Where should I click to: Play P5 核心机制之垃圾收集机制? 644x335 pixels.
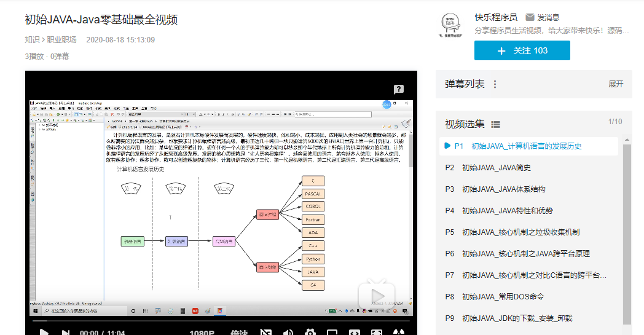[528, 232]
